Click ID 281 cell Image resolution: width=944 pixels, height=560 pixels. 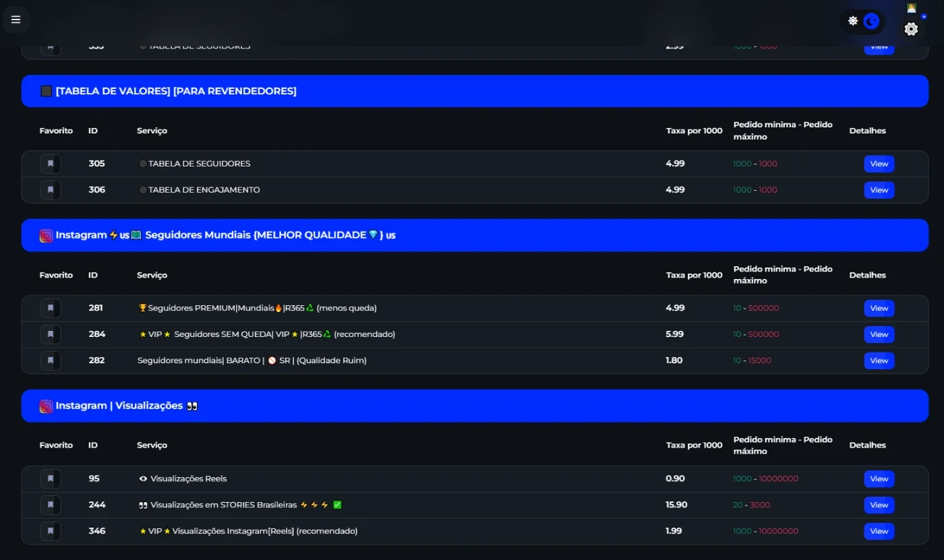pyautogui.click(x=96, y=308)
